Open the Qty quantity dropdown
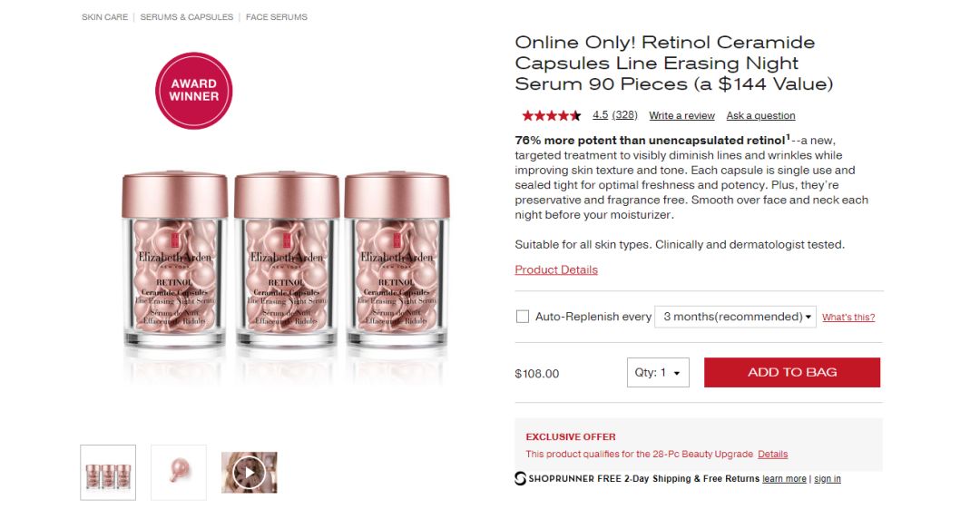This screenshot has height=519, width=980. tap(658, 373)
